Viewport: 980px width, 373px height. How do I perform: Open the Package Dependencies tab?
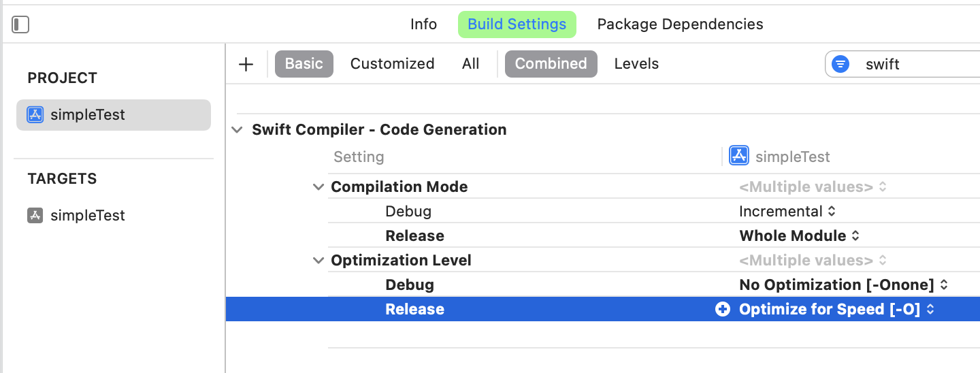pos(680,25)
